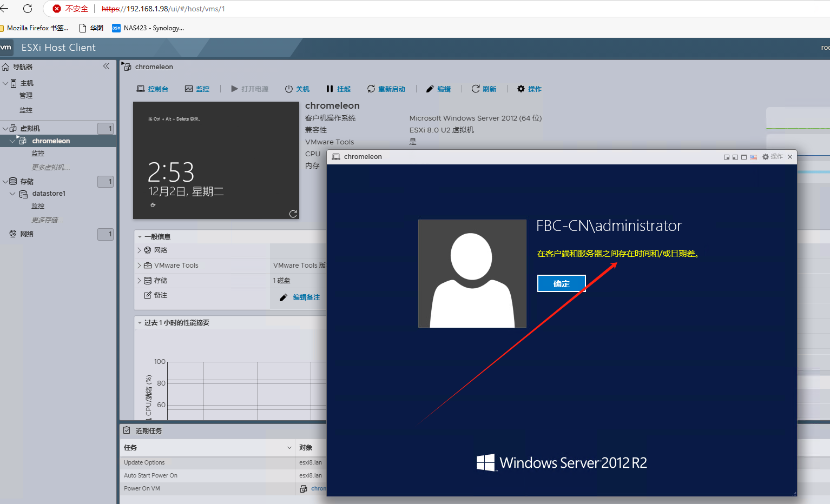The image size is (830, 504).
Task: Expand the VMware Tools row
Action: pyautogui.click(x=139, y=266)
